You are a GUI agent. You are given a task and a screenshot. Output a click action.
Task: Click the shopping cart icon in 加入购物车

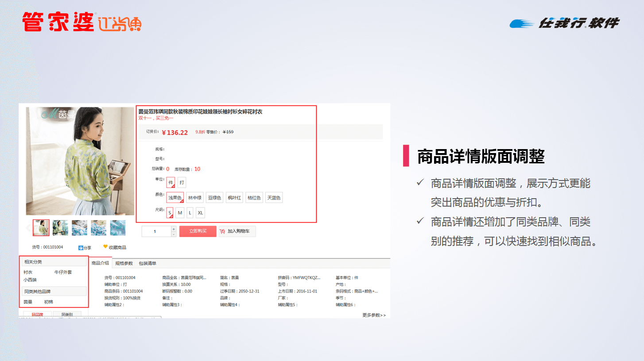tap(223, 231)
